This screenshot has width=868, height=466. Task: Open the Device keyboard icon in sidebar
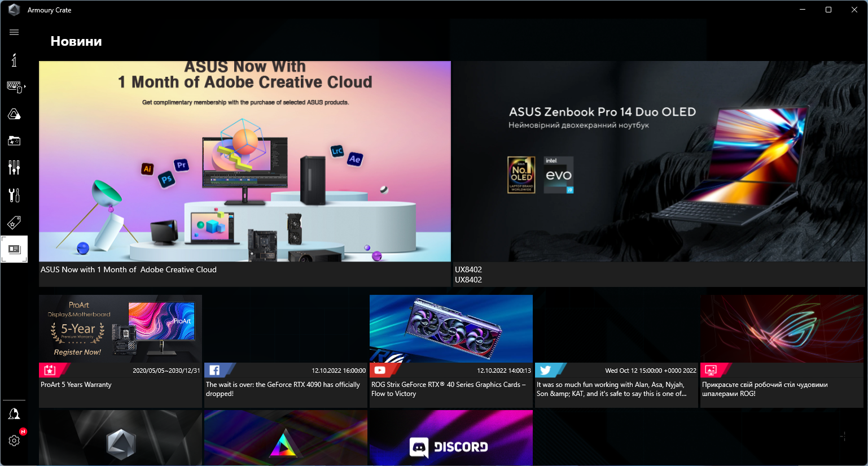tap(14, 86)
